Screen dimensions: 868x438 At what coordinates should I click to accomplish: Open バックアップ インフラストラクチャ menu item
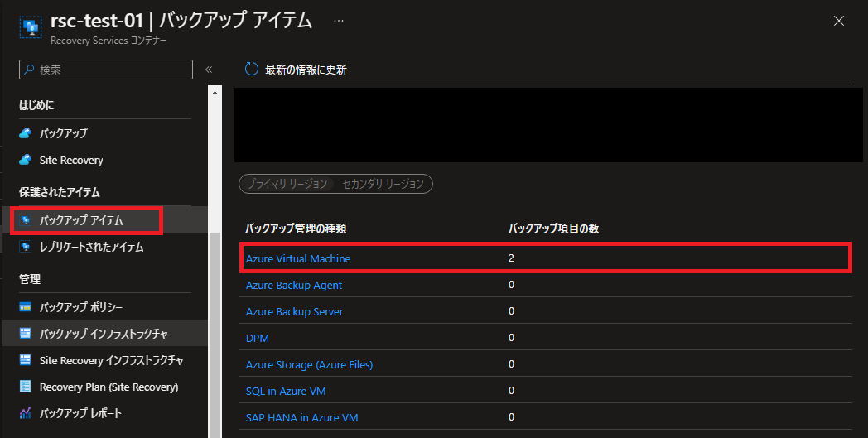point(105,334)
